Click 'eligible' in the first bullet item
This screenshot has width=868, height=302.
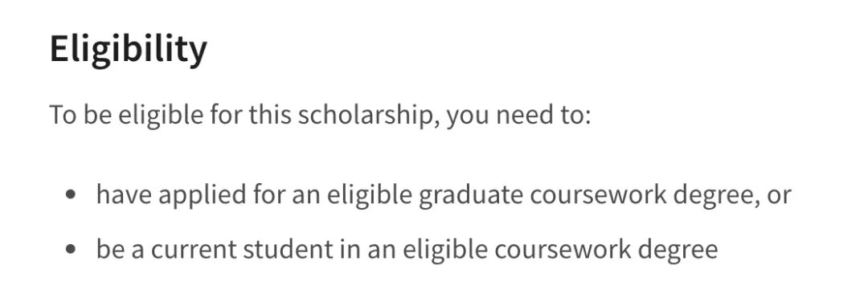369,194
